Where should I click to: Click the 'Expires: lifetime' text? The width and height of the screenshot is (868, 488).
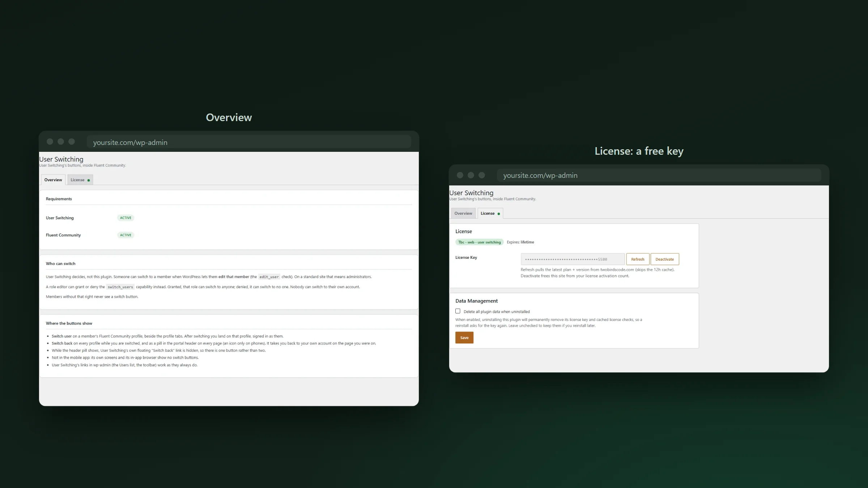520,242
